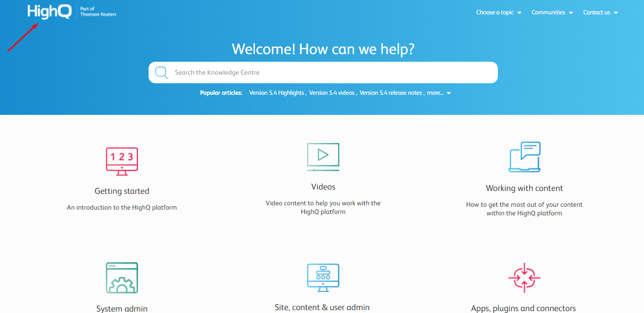Viewport: 644px width, 313px height.
Task: Open the Working with content chat icon
Action: (524, 157)
